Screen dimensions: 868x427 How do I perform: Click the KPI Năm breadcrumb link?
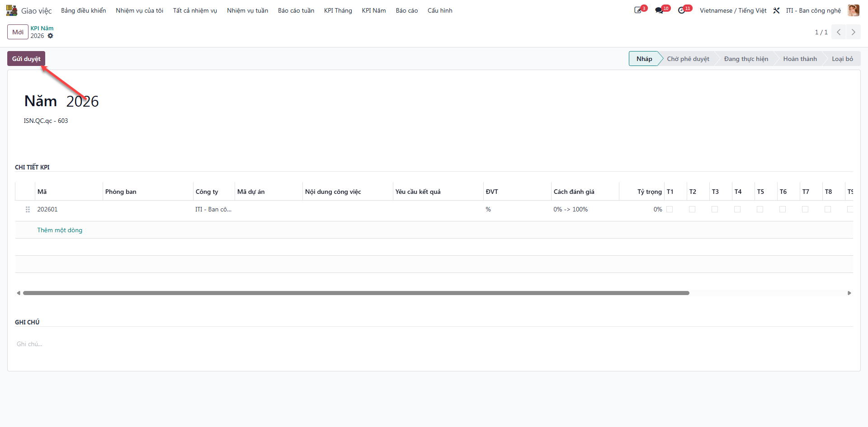click(x=42, y=28)
